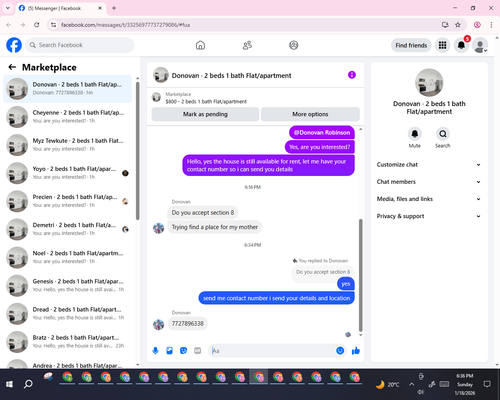
Task: Click More options button
Action: [310, 114]
